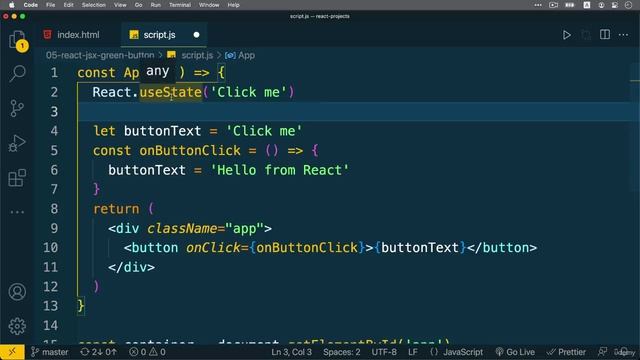640x360 pixels.
Task: Click onButtonClick declaration on line 5
Action: tap(190, 151)
